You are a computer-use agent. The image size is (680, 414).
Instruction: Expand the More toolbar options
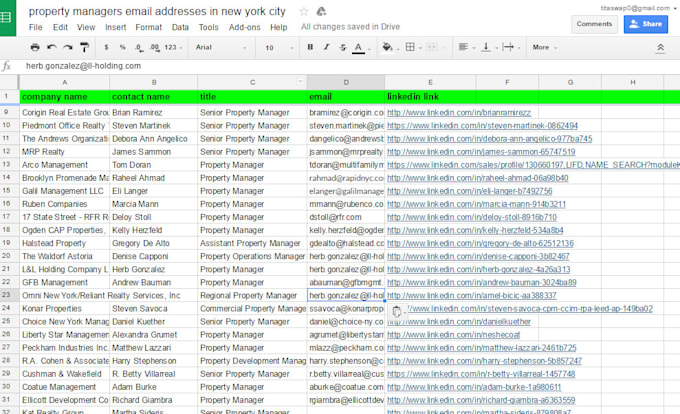tap(543, 47)
